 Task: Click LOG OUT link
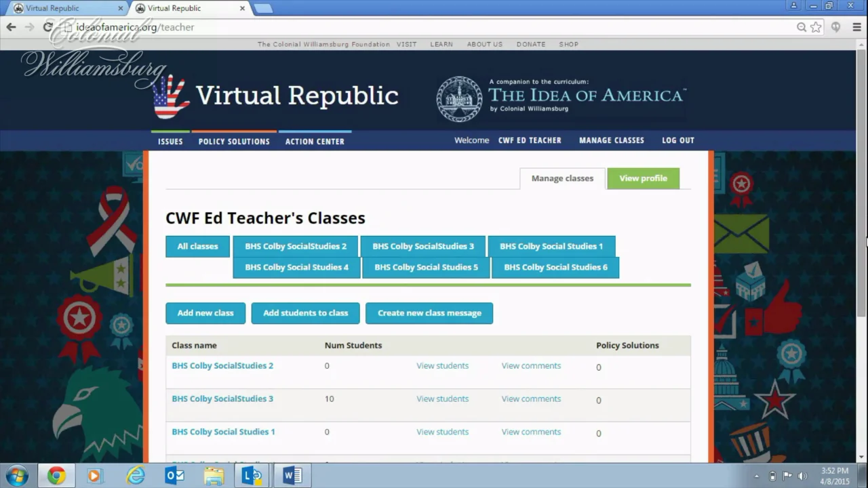pyautogui.click(x=678, y=140)
